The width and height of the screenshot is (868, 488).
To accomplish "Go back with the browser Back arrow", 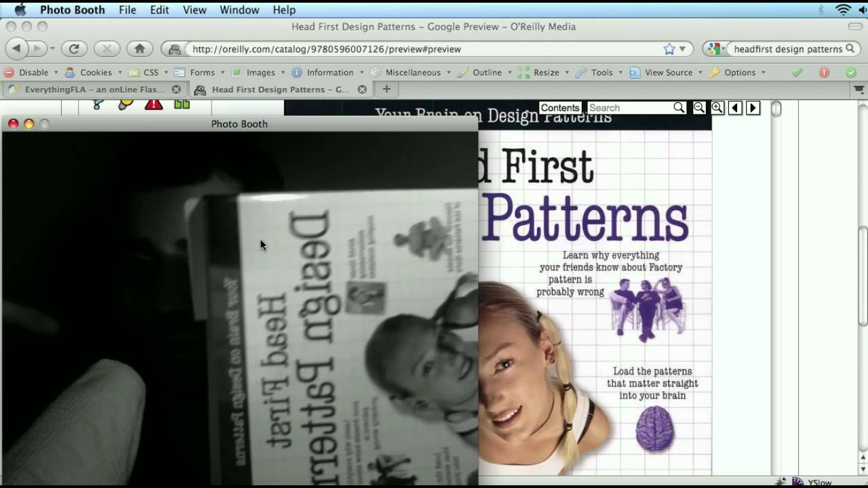I will (16, 49).
